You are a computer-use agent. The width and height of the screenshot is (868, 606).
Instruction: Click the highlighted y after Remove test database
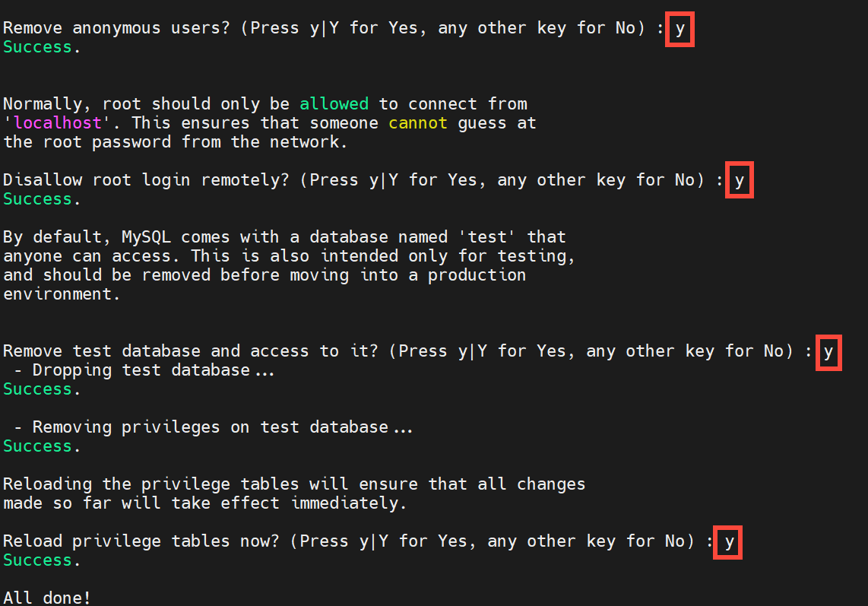[828, 352]
